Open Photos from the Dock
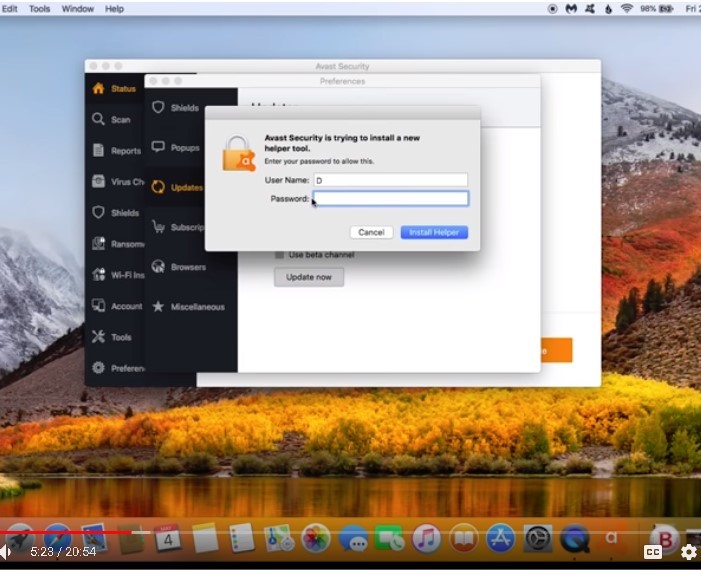701x576 pixels. pos(316,538)
